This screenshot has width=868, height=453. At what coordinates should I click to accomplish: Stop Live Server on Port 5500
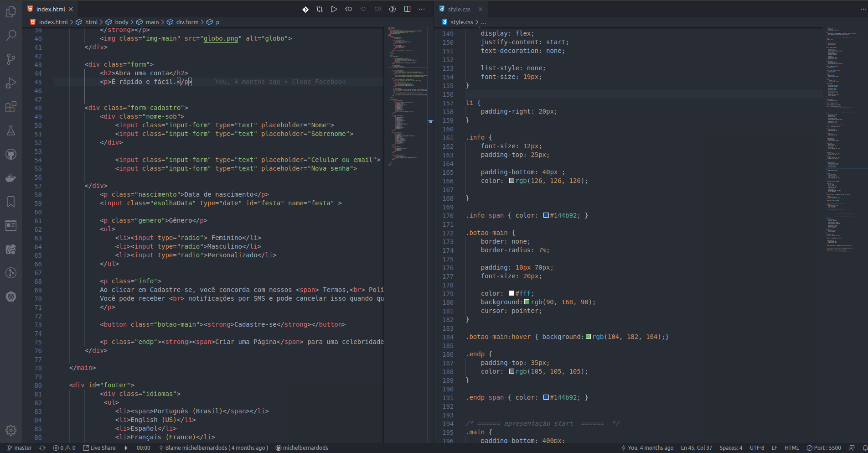click(824, 448)
